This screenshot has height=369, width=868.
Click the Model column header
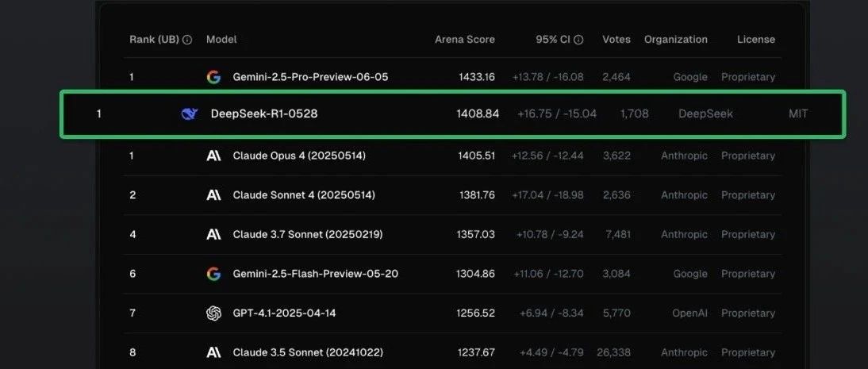click(x=221, y=40)
